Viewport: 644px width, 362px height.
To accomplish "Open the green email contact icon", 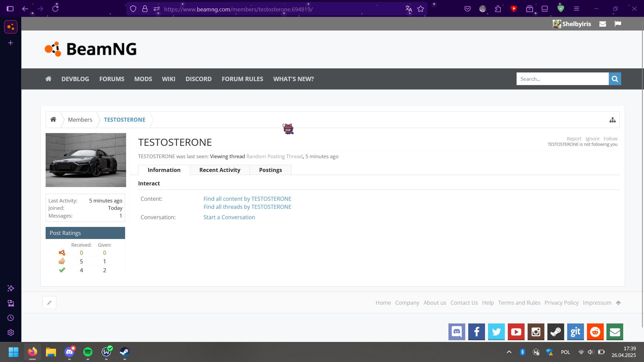I will tap(615, 332).
